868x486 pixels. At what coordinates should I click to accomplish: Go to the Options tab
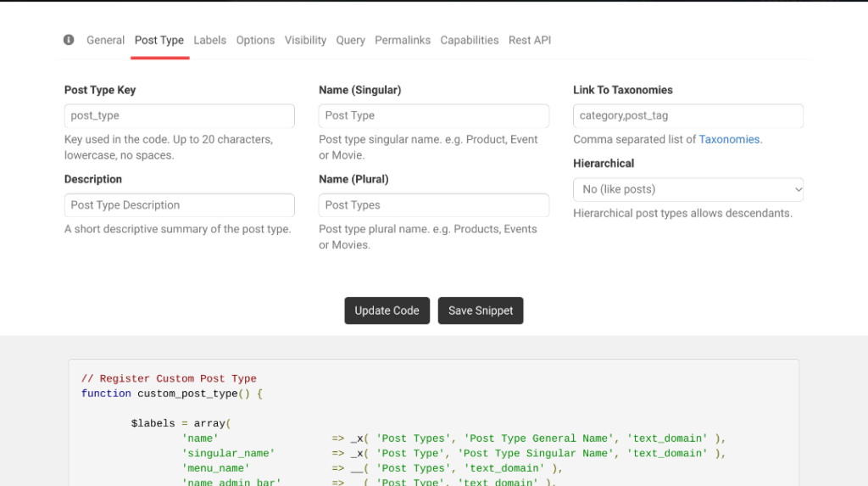[255, 40]
